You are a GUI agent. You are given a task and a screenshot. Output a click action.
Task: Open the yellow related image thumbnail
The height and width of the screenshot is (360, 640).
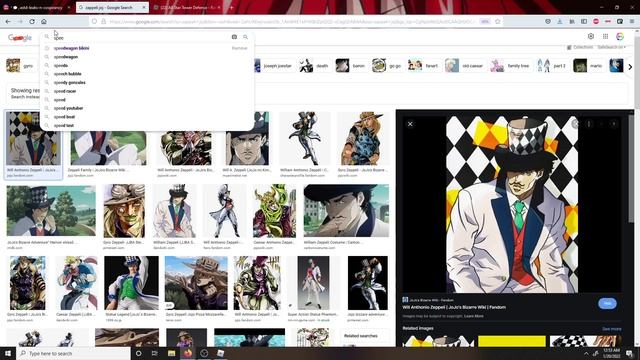point(512,341)
